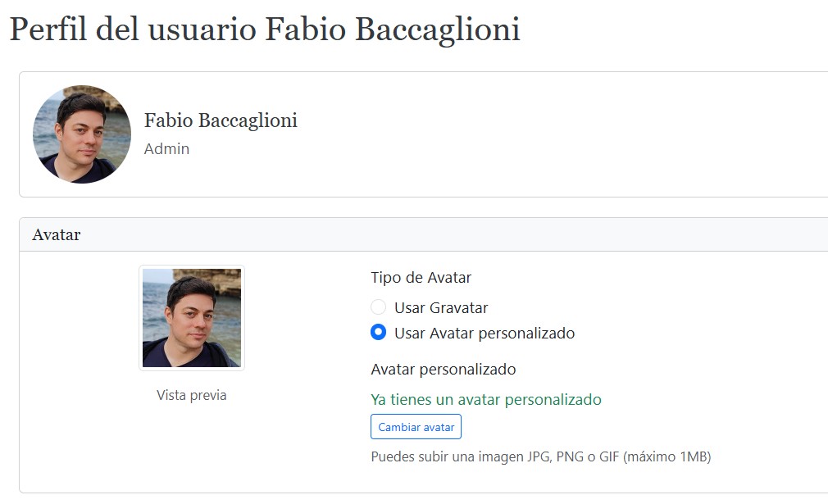Click the JPG, PNG o GIF help text
Screen dimensions: 828x504
click(x=541, y=456)
